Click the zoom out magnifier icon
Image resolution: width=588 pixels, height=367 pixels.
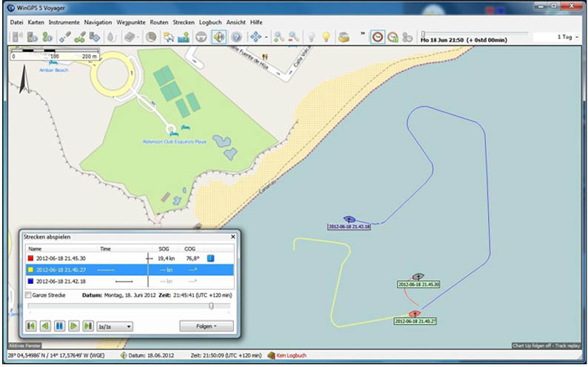click(x=294, y=36)
